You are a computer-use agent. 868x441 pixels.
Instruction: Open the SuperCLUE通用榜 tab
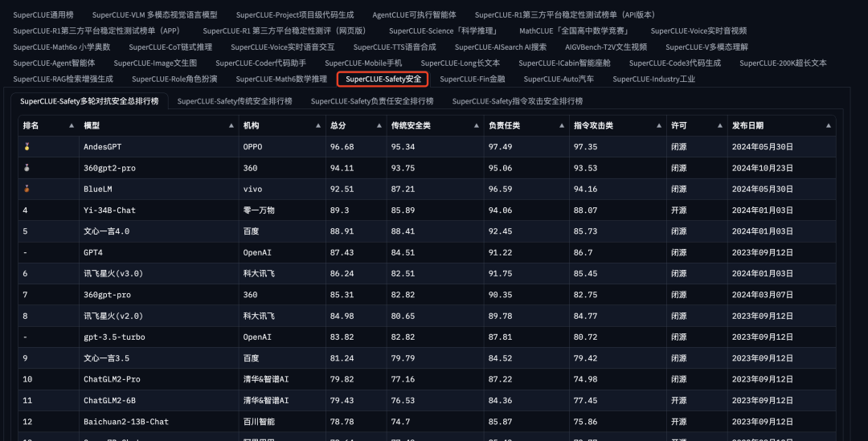[43, 15]
